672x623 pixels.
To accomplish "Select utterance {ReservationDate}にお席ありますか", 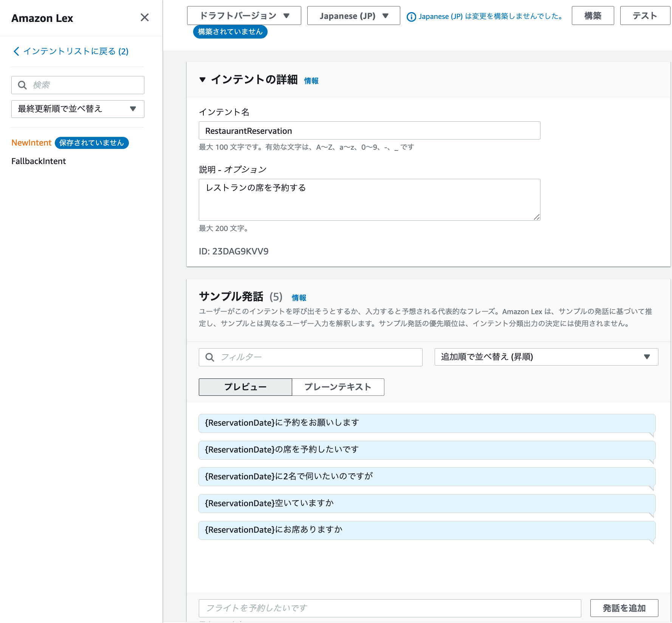I will (427, 530).
